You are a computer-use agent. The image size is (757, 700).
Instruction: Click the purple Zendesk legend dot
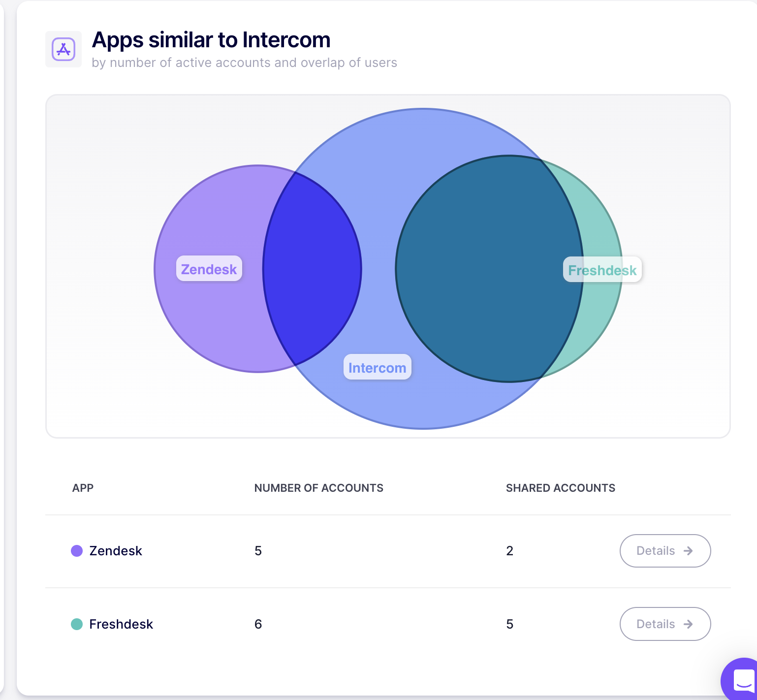(77, 551)
